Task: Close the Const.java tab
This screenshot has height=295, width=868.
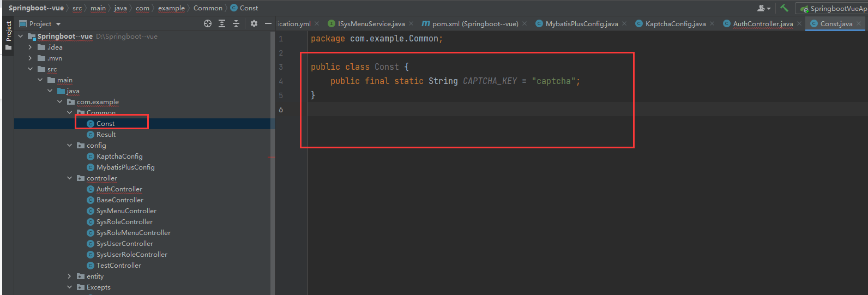Action: [859, 23]
